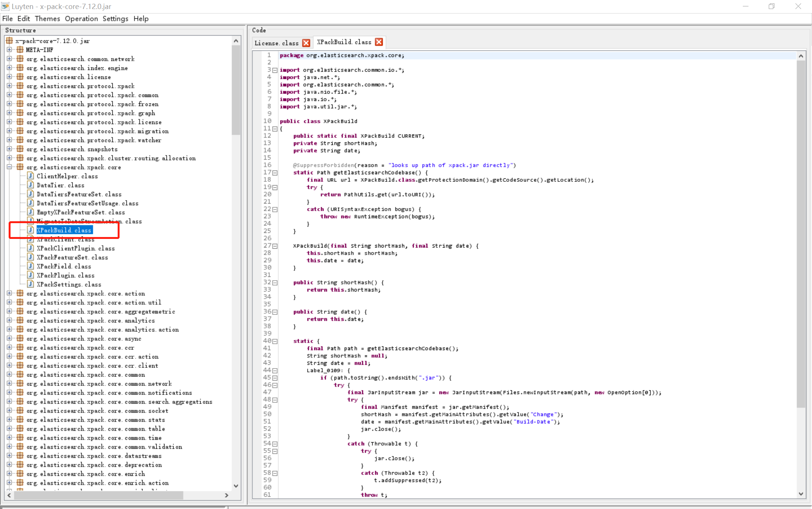Select XPackSettings.class in the tree
Image resolution: width=812 pixels, height=509 pixels.
pyautogui.click(x=69, y=284)
